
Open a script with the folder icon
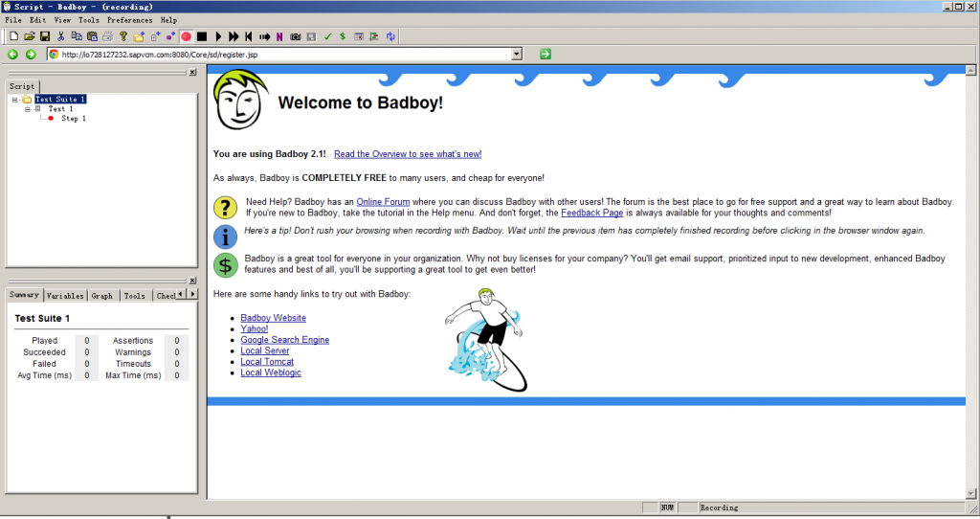pyautogui.click(x=30, y=36)
